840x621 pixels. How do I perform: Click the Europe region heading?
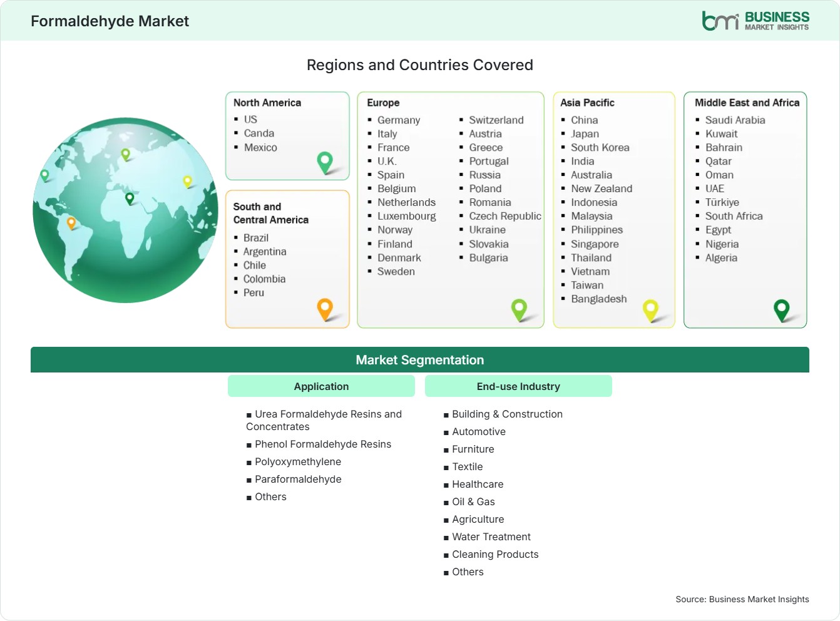tap(383, 103)
